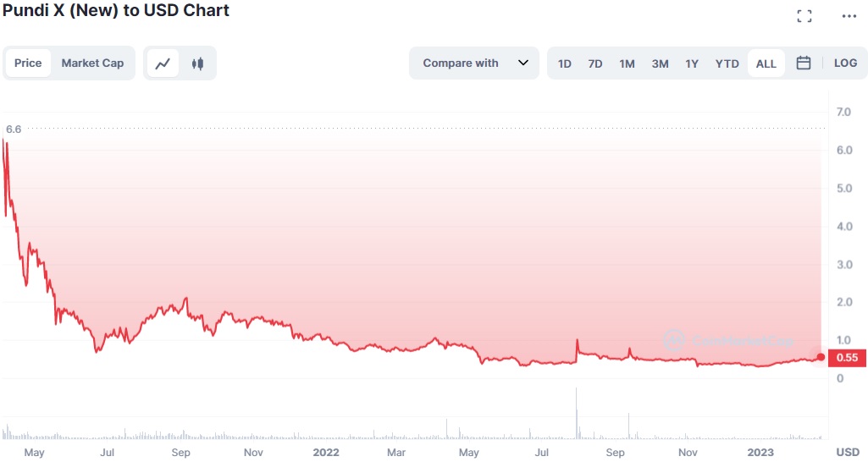This screenshot has height=462, width=868.
Task: Switch to candlestick chart icon
Action: (197, 63)
